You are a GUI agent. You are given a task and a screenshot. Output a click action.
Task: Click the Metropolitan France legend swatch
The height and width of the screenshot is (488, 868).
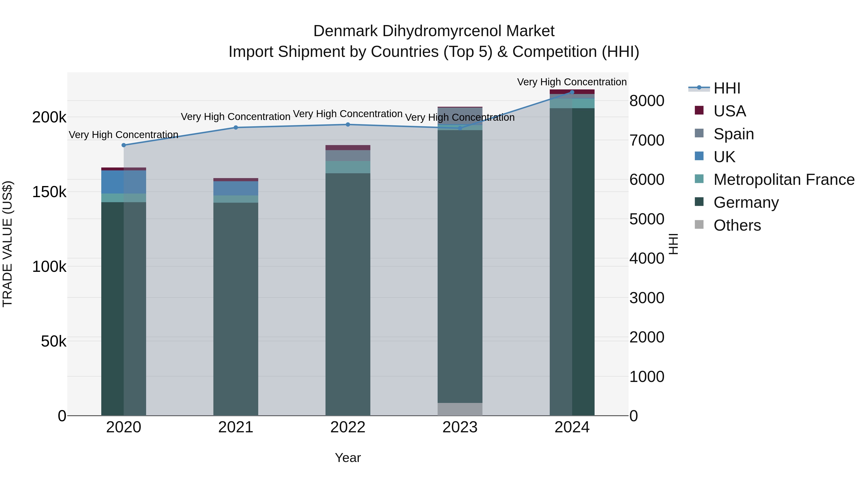(699, 179)
